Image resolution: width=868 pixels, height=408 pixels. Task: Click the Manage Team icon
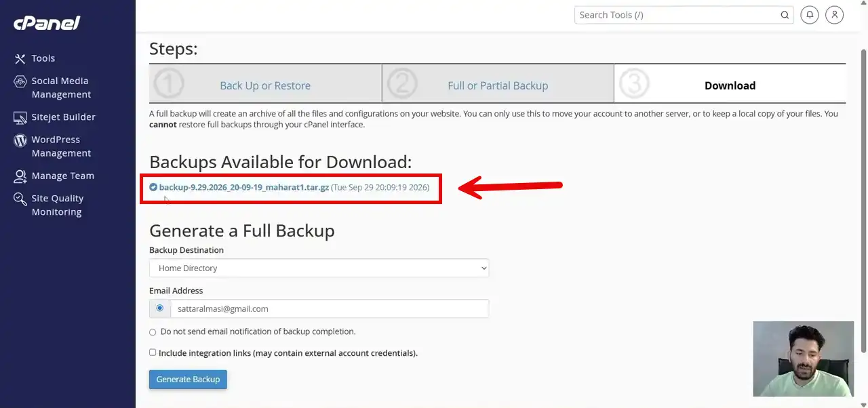point(20,176)
